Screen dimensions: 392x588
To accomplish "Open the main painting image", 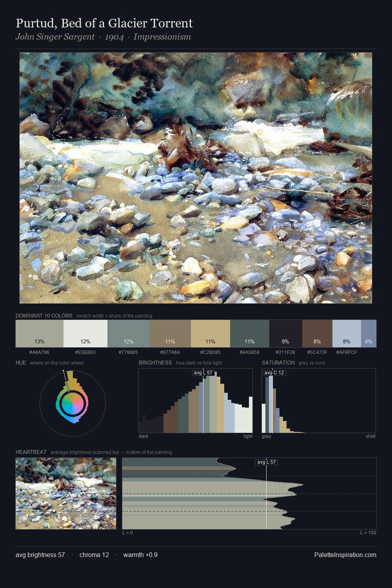I will pyautogui.click(x=196, y=178).
